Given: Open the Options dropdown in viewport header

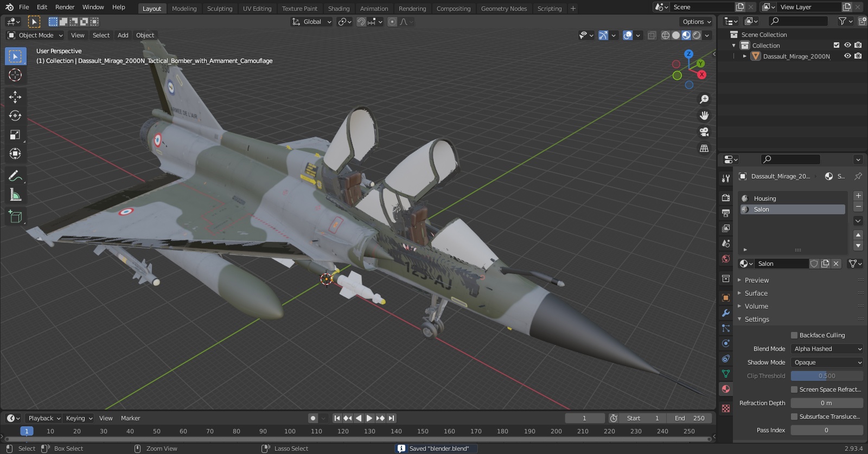Looking at the screenshot, I should (x=697, y=22).
